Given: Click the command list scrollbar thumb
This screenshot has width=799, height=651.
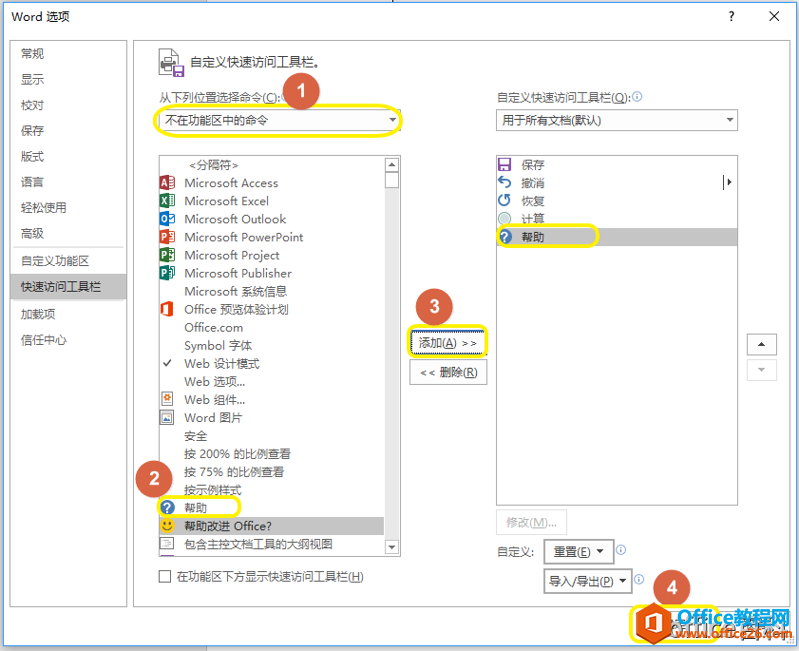Looking at the screenshot, I should [x=391, y=180].
